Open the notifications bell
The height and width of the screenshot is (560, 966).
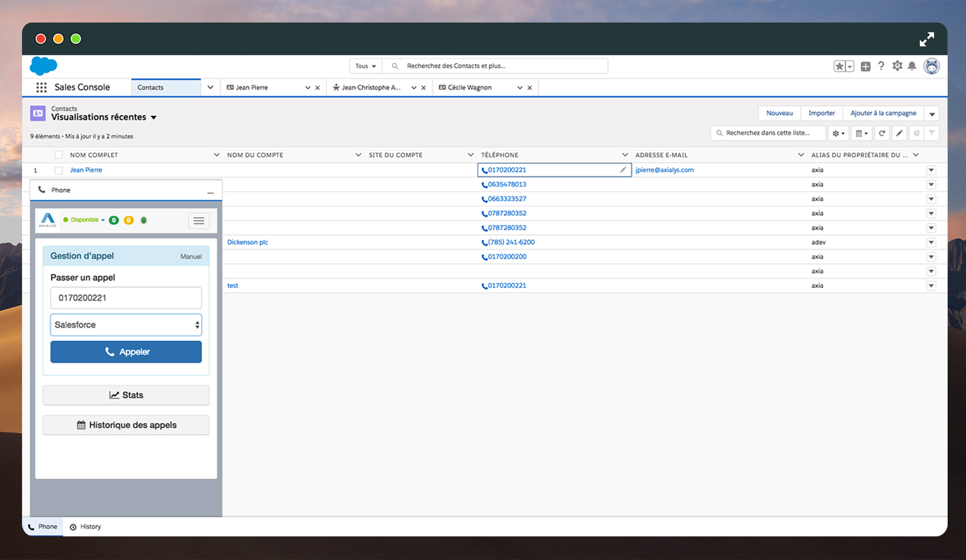912,66
